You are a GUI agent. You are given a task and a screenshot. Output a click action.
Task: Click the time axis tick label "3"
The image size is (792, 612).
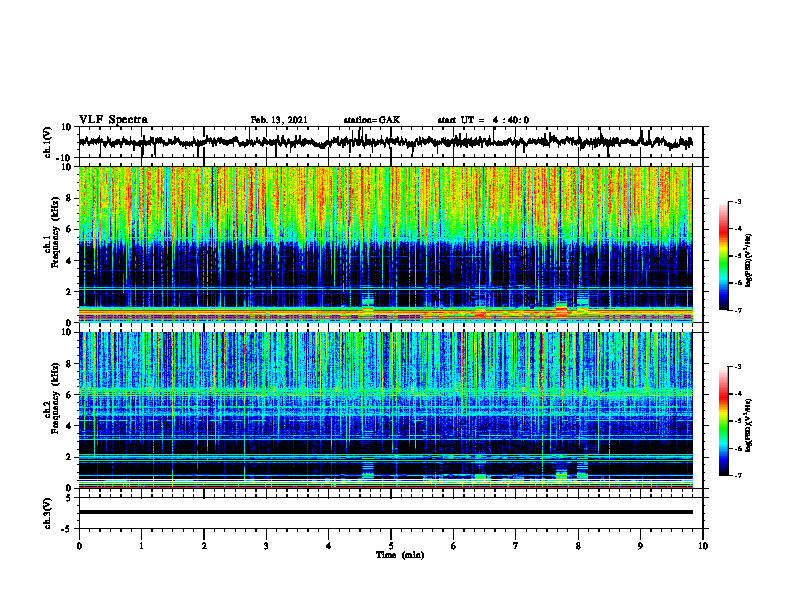266,546
